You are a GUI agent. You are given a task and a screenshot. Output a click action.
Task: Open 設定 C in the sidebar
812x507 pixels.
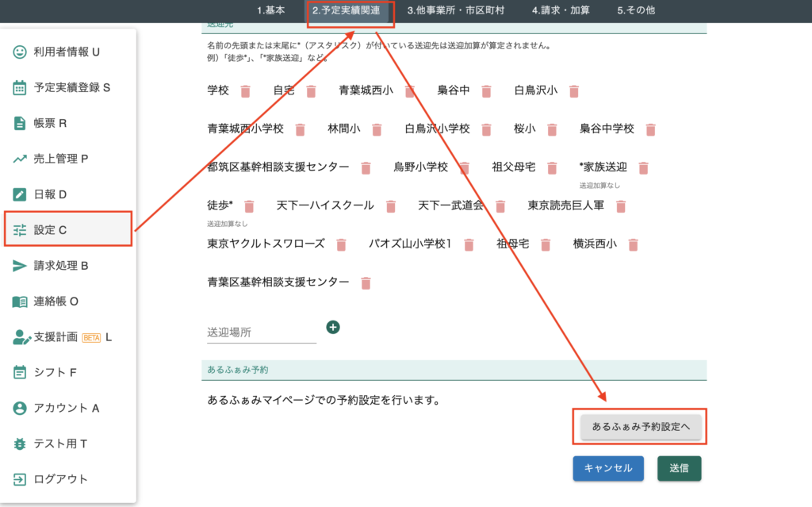[x=67, y=230]
